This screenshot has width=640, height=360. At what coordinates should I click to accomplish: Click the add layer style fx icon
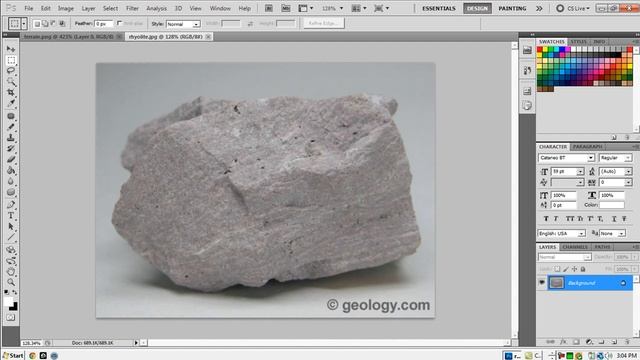coord(563,342)
